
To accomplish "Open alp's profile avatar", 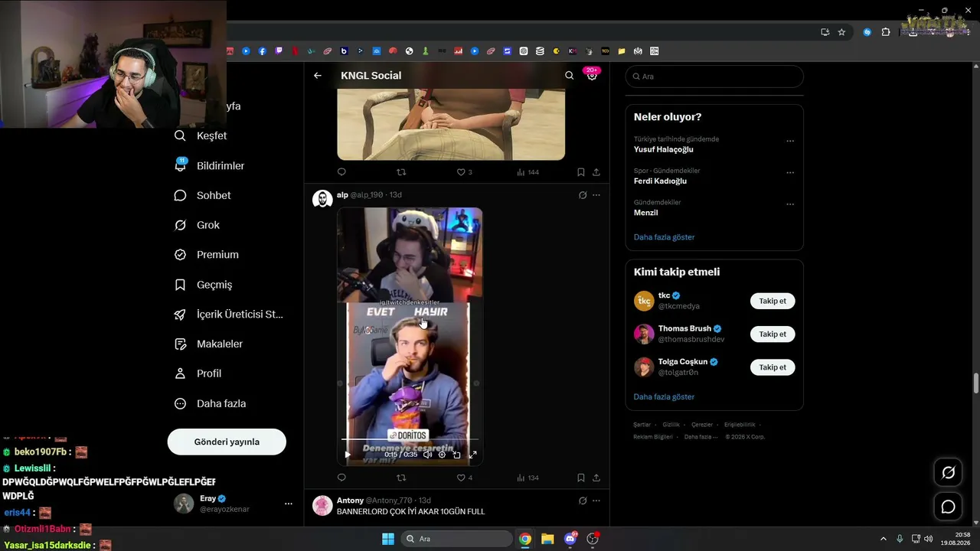I will [x=322, y=199].
